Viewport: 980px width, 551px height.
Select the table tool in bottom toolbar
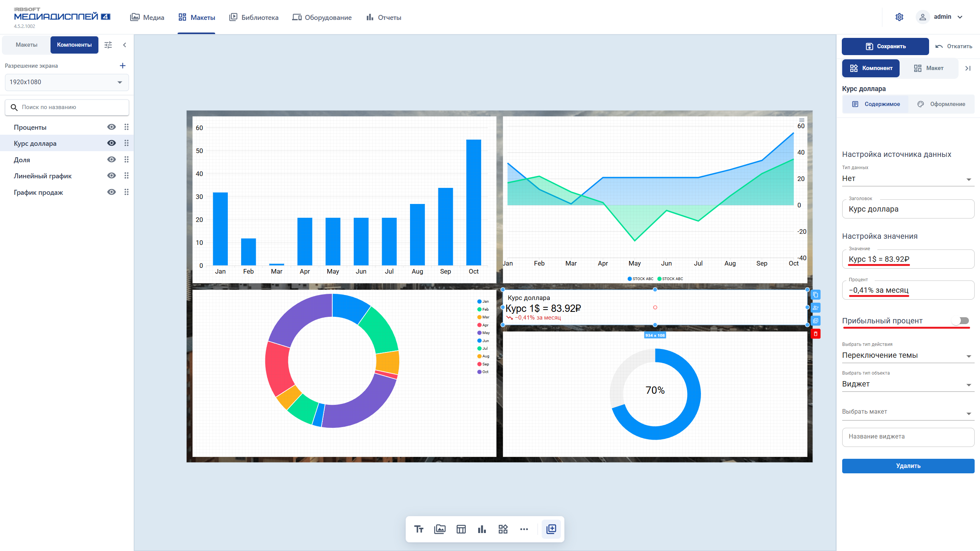[461, 529]
